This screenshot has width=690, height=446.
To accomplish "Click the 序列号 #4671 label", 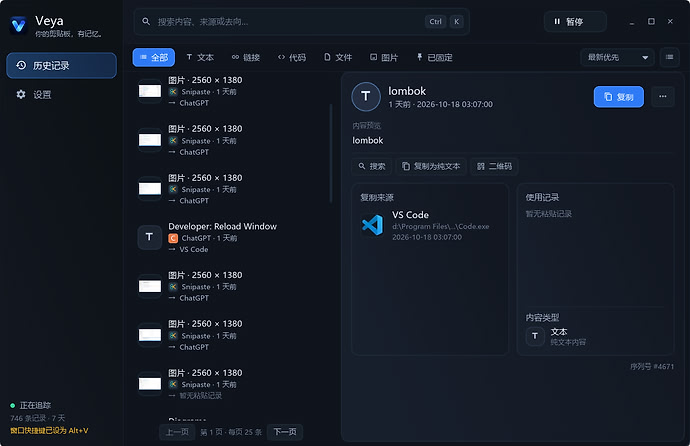I will pyautogui.click(x=652, y=366).
